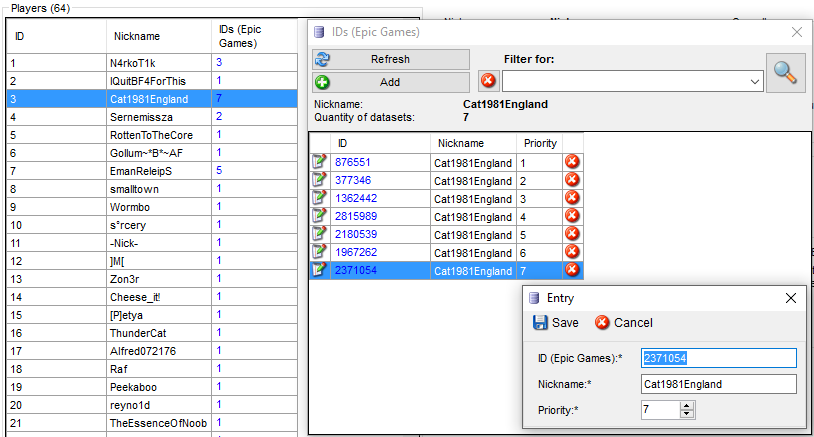The height and width of the screenshot is (437, 814).
Task: Delete the selected row with ID 2371054
Action: click(x=572, y=270)
